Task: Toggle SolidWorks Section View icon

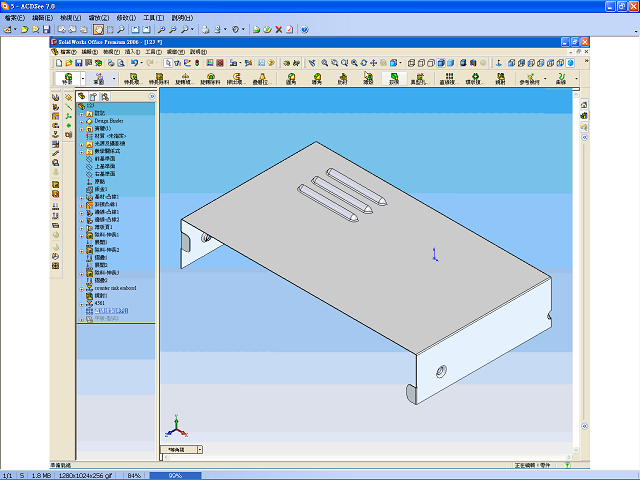Action: [x=473, y=63]
